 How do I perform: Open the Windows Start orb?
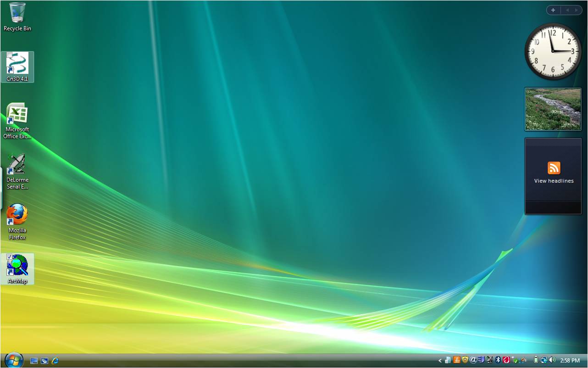14,360
